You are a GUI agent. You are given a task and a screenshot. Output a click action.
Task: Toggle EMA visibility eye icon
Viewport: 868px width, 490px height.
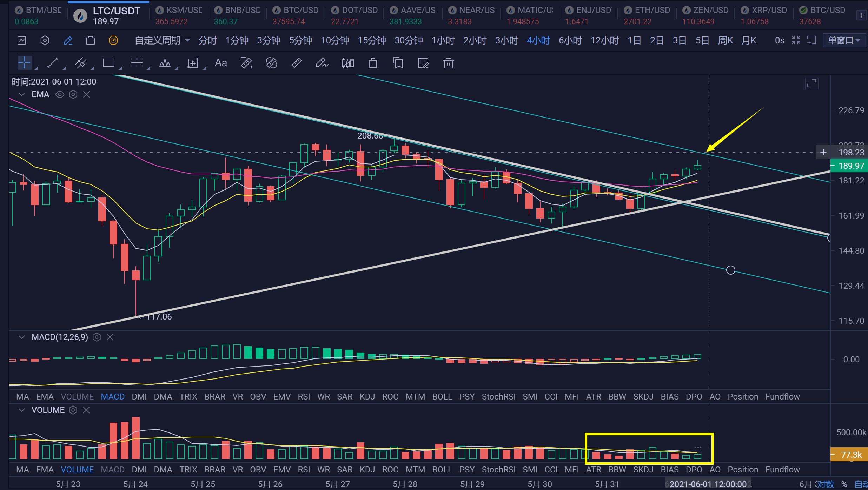[60, 94]
